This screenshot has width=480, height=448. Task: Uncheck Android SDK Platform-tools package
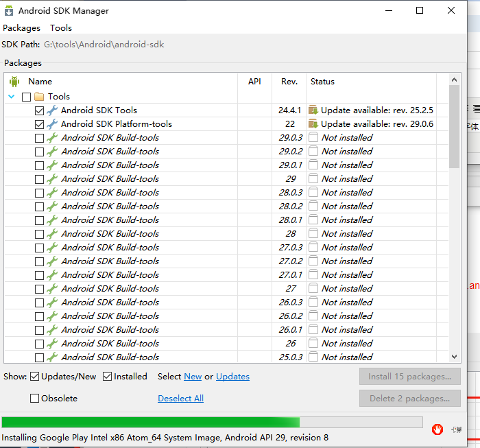(39, 124)
